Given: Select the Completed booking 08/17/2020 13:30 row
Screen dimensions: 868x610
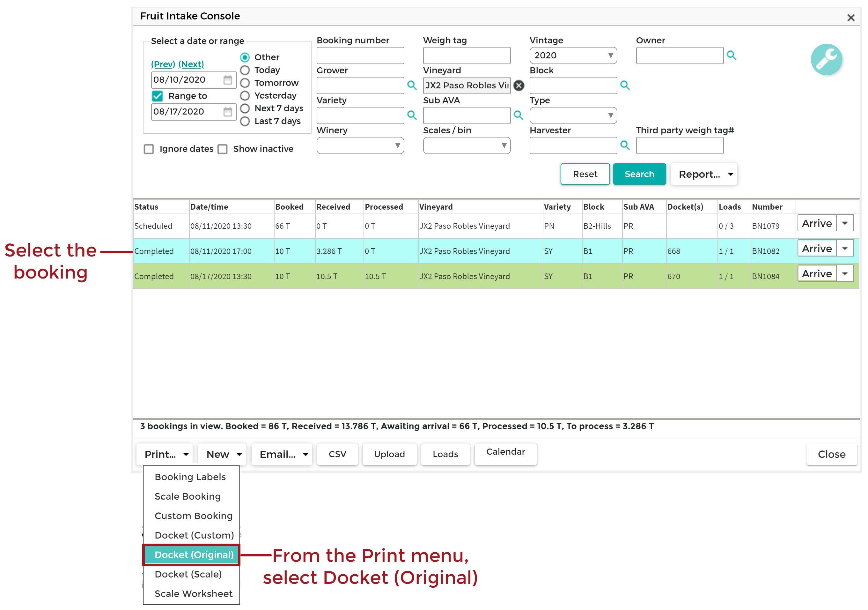Looking at the screenshot, I should coord(496,276).
